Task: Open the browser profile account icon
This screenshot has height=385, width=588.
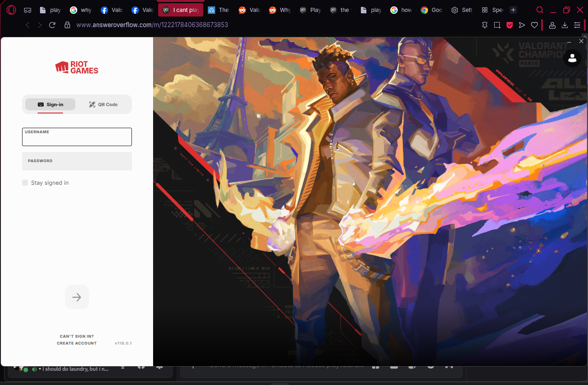Action: 553,25
